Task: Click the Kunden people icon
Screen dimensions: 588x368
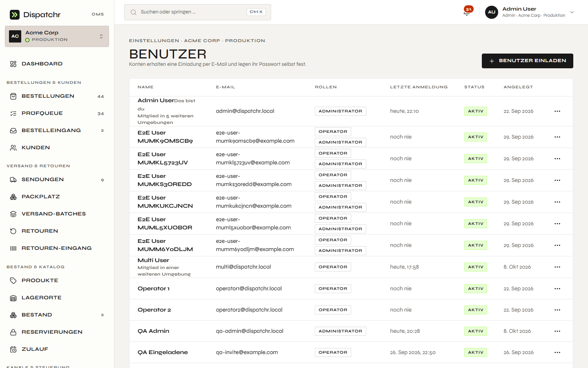Action: [13, 148]
